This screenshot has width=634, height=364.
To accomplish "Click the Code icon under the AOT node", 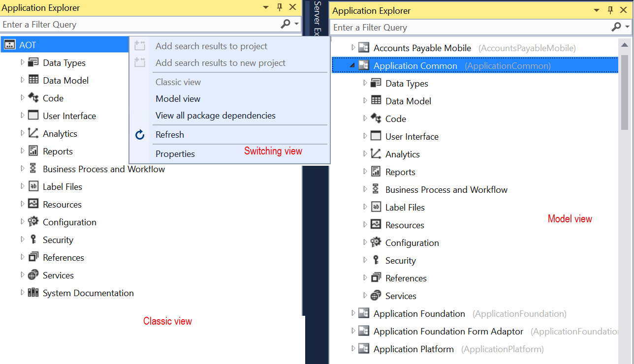I will click(x=33, y=98).
